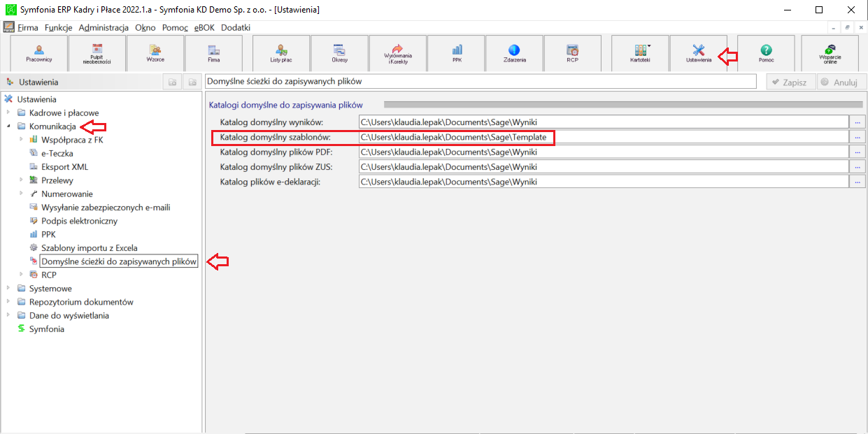868x434 pixels.
Task: Browse for Katalog domyślny plików ZUS folder
Action: (857, 166)
